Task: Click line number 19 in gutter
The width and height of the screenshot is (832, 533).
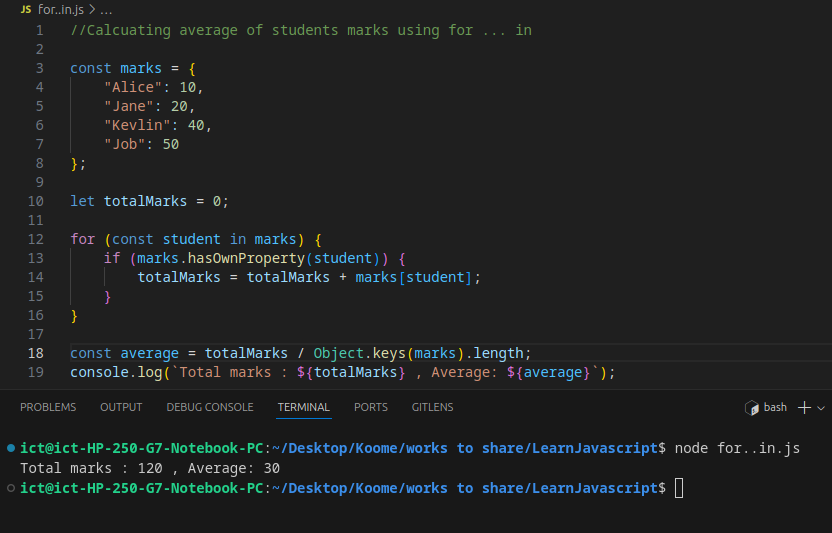Action: [x=36, y=372]
